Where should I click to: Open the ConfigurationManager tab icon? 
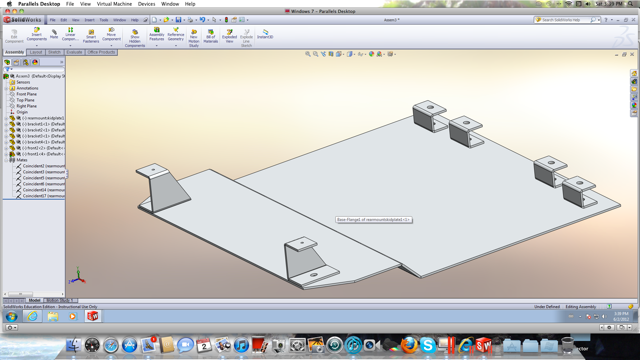tap(26, 62)
